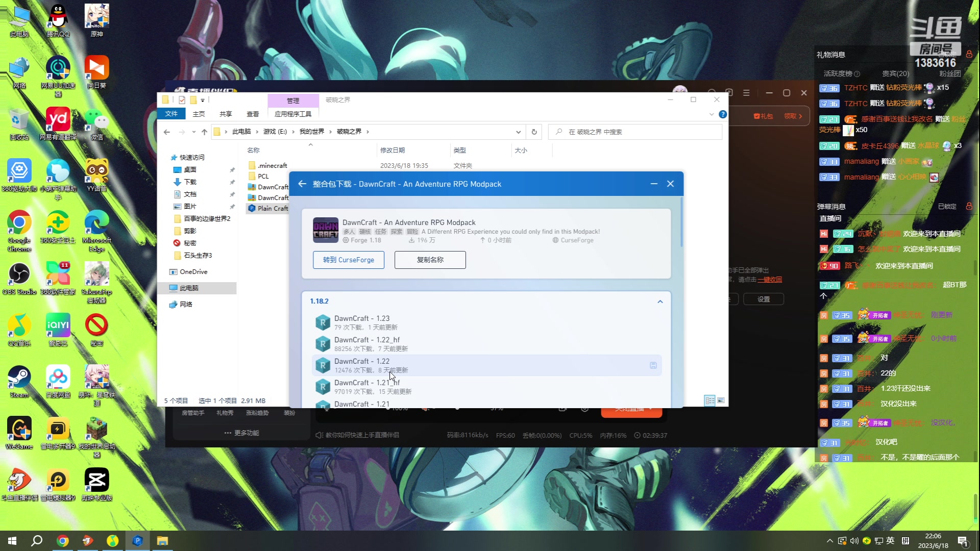
Task: Show hidden system tray icons
Action: pyautogui.click(x=829, y=541)
